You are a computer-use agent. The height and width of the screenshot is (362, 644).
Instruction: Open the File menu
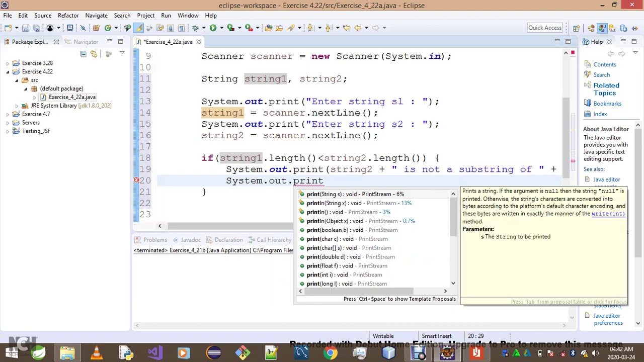click(x=8, y=16)
